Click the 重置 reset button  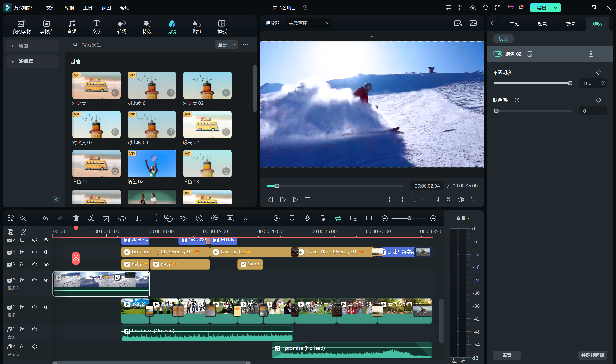pyautogui.click(x=507, y=355)
